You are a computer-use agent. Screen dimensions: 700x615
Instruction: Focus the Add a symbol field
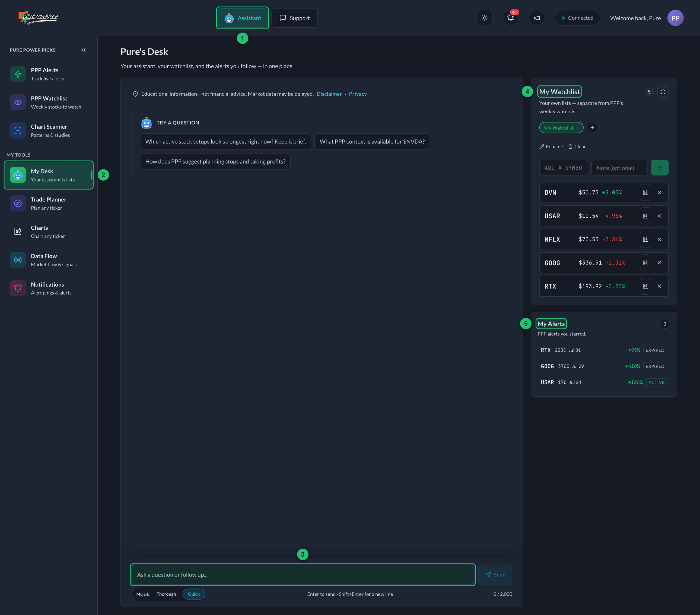(x=563, y=168)
